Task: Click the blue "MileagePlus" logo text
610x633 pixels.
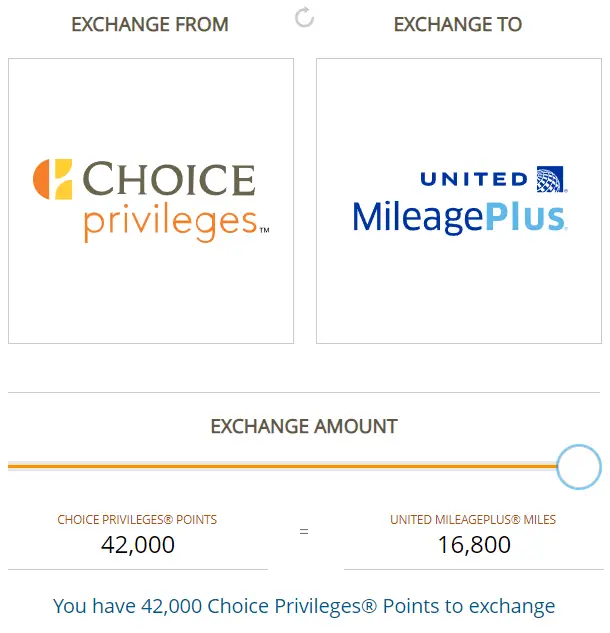Action: point(459,216)
